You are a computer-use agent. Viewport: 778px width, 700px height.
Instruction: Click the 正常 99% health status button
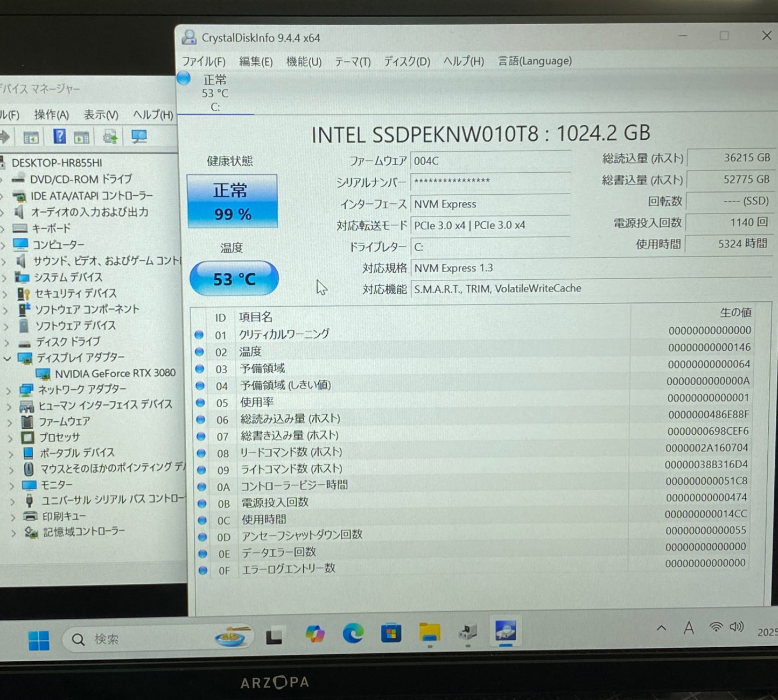point(232,201)
